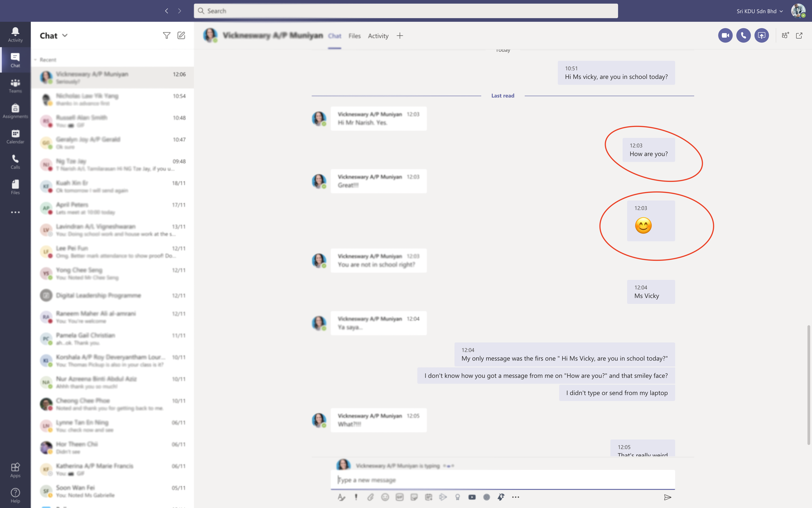Set delivery options with exclamation icon
This screenshot has width=812, height=508.
point(356,497)
